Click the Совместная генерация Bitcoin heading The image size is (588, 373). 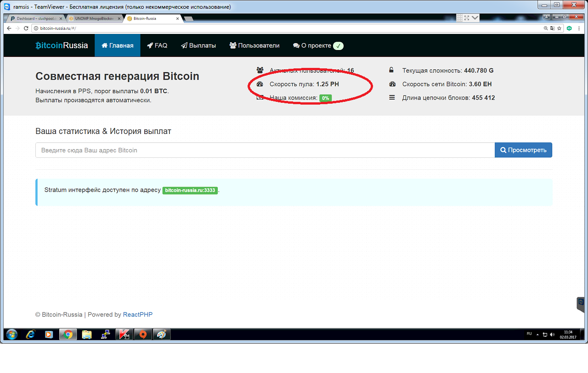(x=117, y=76)
